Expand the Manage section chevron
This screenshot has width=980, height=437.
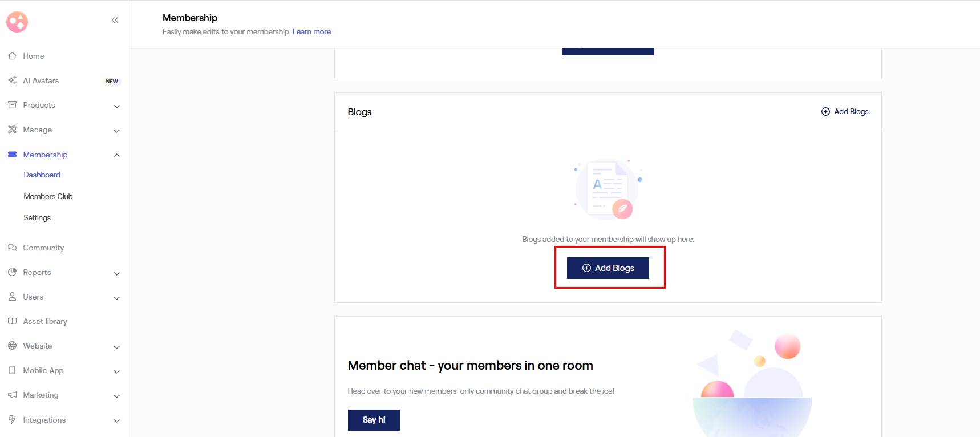[x=116, y=131]
